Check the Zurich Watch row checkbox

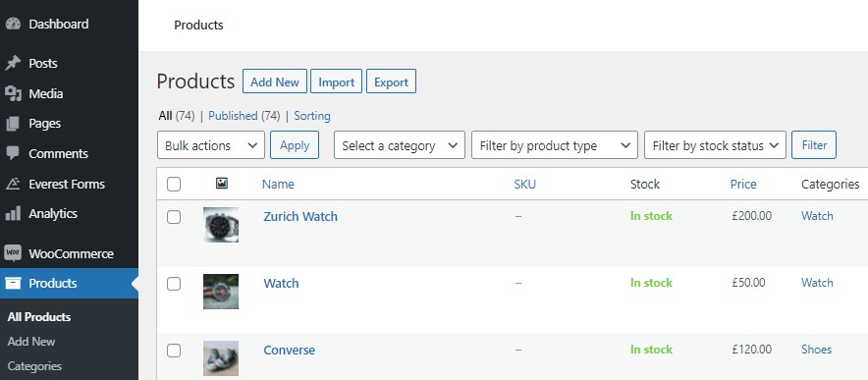pos(174,217)
